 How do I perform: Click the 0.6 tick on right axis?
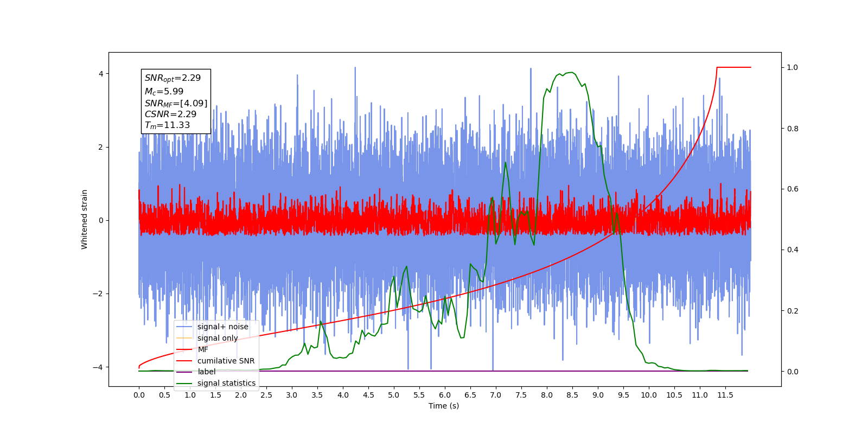tap(793, 189)
